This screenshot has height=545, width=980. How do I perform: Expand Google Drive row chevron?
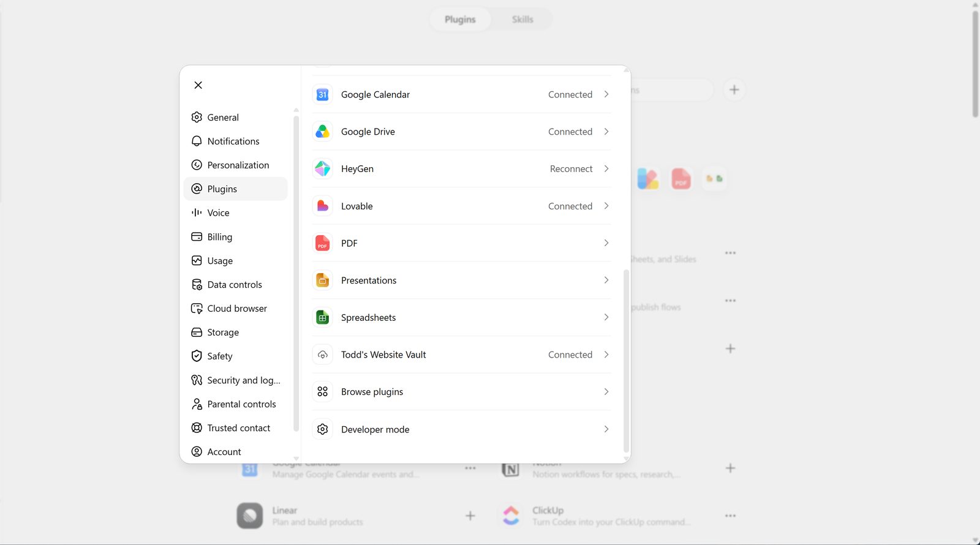[x=606, y=132]
